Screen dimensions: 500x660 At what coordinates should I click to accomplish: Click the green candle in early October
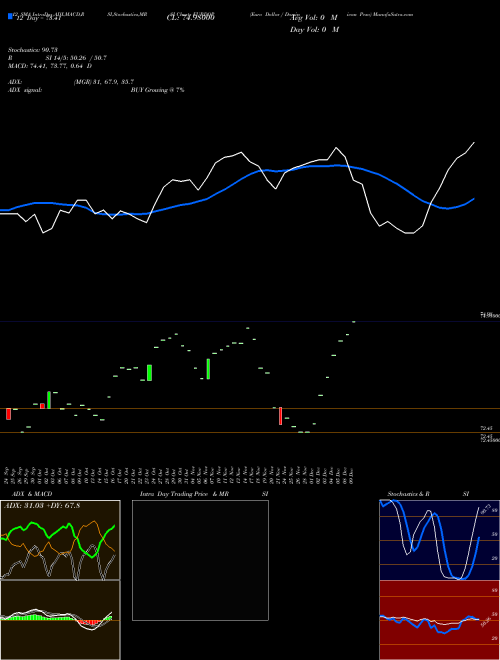point(49,400)
